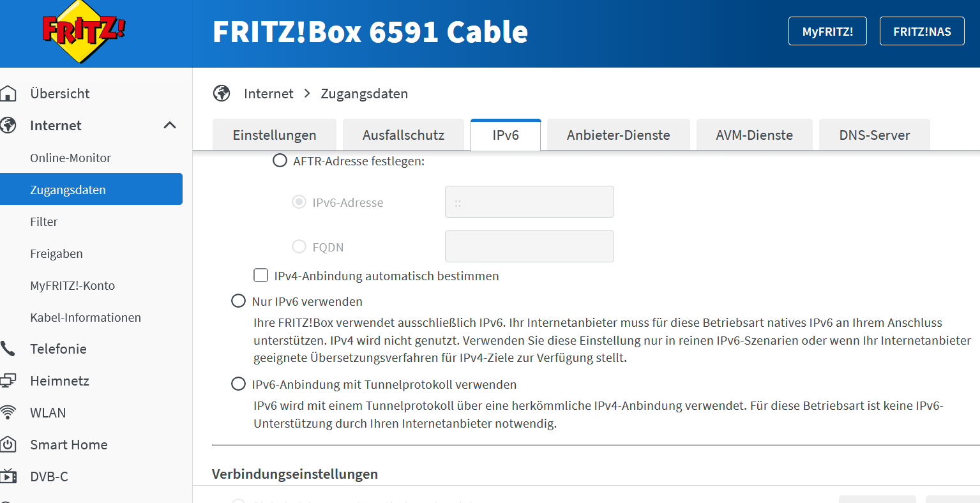The width and height of the screenshot is (980, 503).
Task: Enable IPv4-Anbindung automatisch bestimmen checkbox
Action: [x=260, y=276]
